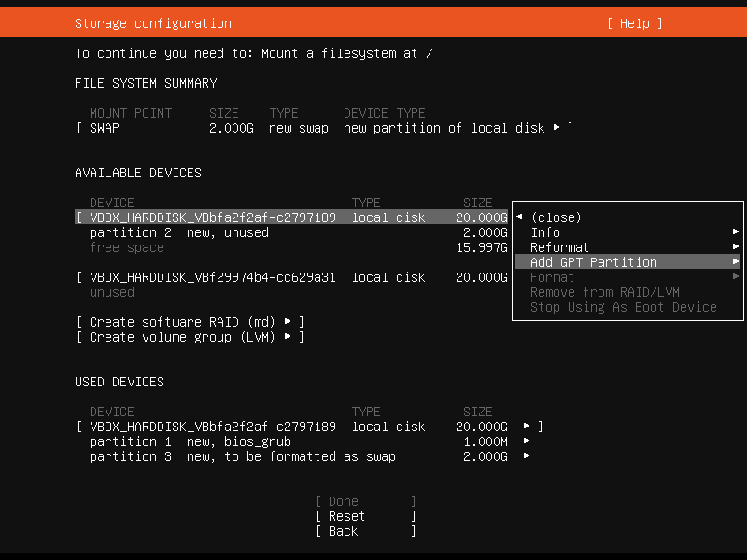Expand arrow next to Reformat entry
The image size is (747, 560).
click(x=736, y=246)
